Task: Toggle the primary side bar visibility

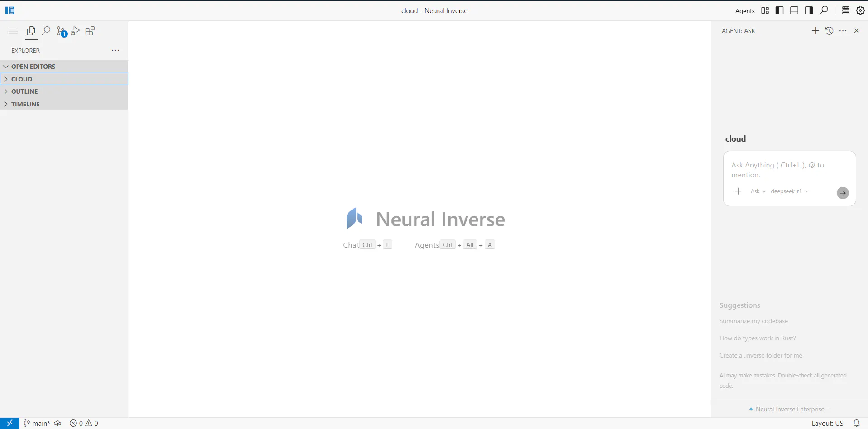Action: coord(779,10)
